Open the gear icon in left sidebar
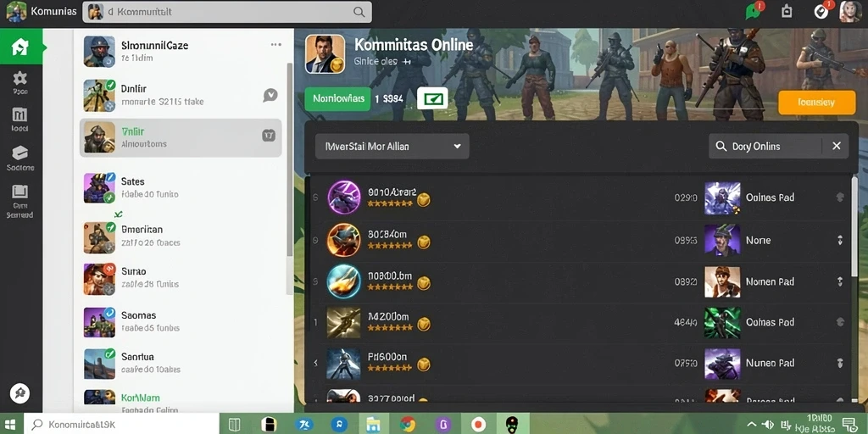 pyautogui.click(x=20, y=78)
